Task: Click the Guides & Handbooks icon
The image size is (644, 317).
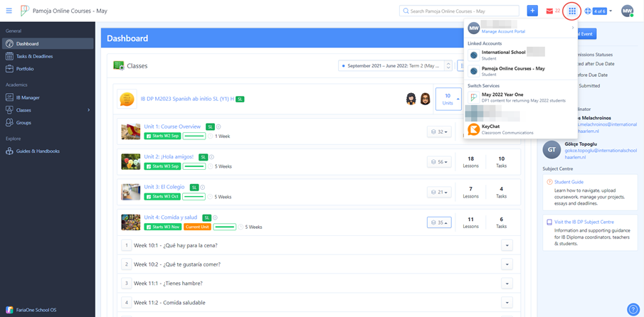Action: (9, 151)
